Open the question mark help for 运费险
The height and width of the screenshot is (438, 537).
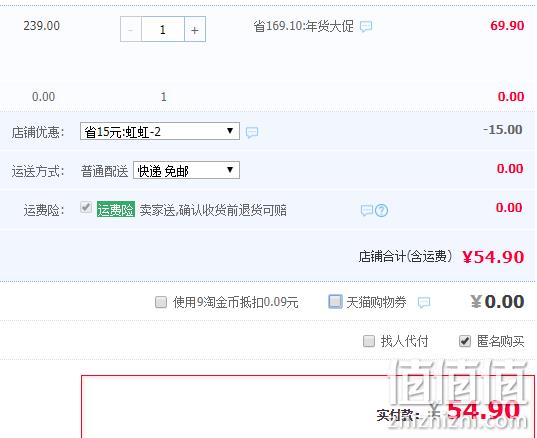coord(381,210)
